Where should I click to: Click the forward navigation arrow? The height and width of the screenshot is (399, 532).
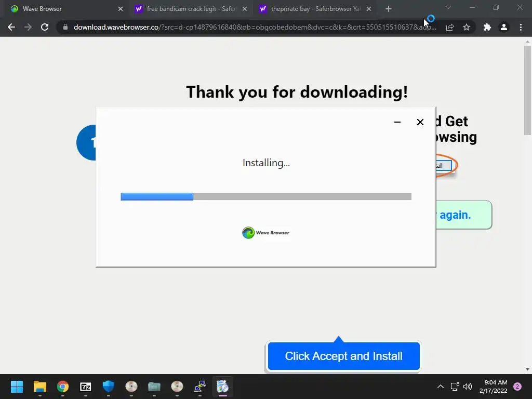pos(28,27)
